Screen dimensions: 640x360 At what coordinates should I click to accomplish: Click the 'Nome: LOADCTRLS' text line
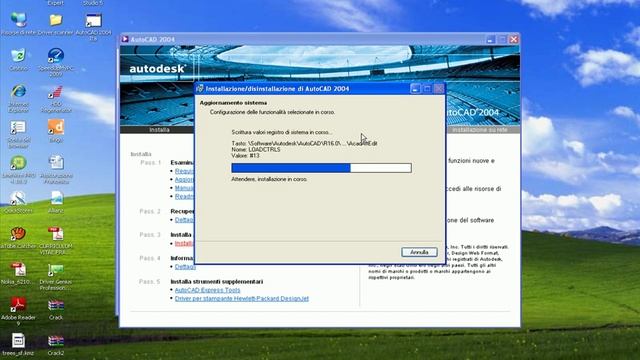coord(256,149)
